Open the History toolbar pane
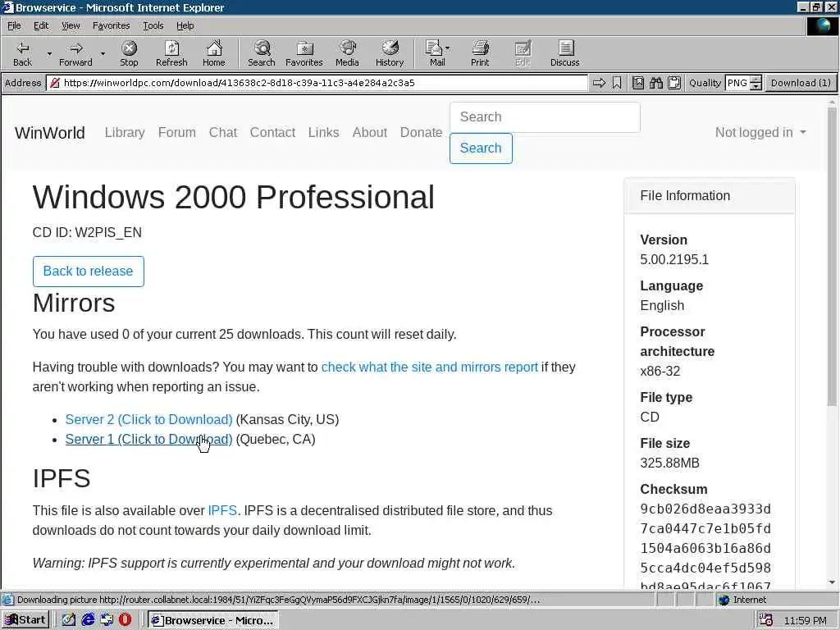 pos(390,53)
